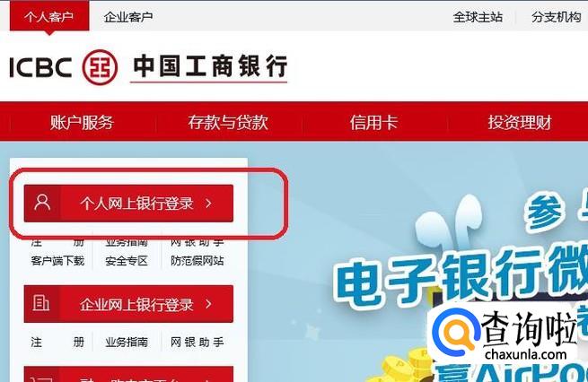Open the 信用卡 menu
The height and width of the screenshot is (382, 588).
pyautogui.click(x=373, y=122)
